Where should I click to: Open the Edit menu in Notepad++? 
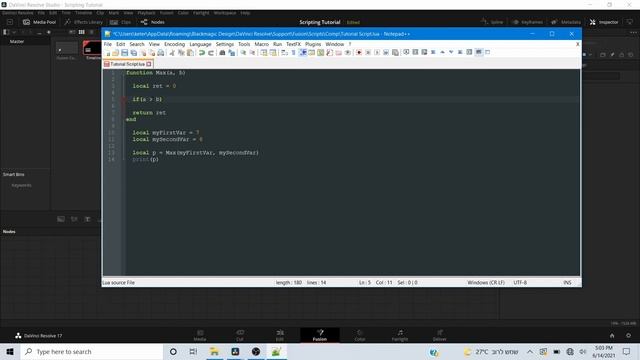[x=120, y=44]
